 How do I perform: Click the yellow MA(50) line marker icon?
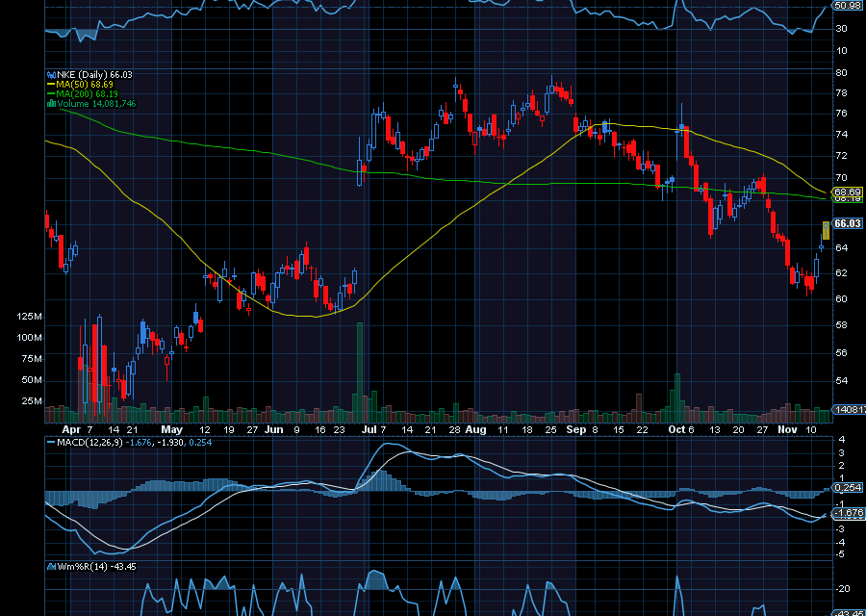click(50, 83)
